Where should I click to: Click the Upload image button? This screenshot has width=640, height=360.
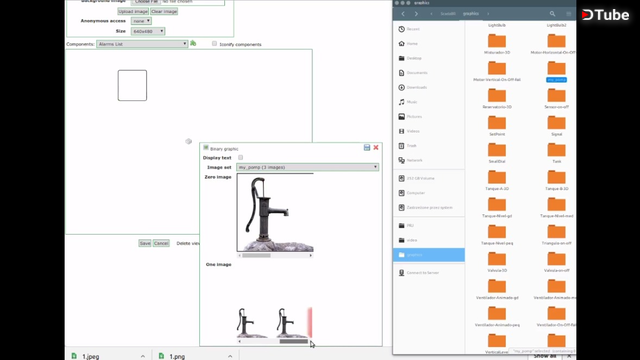(133, 11)
